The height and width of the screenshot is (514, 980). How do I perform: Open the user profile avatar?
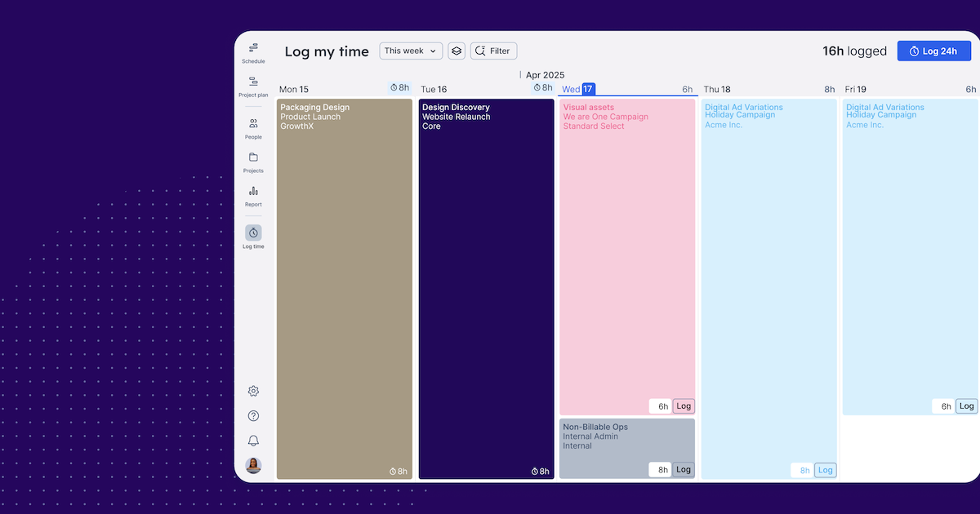click(x=253, y=466)
